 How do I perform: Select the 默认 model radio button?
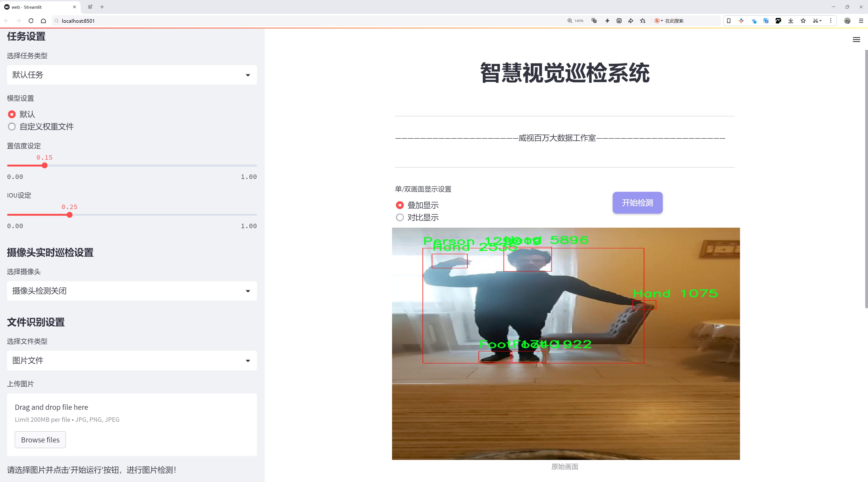[x=12, y=114]
